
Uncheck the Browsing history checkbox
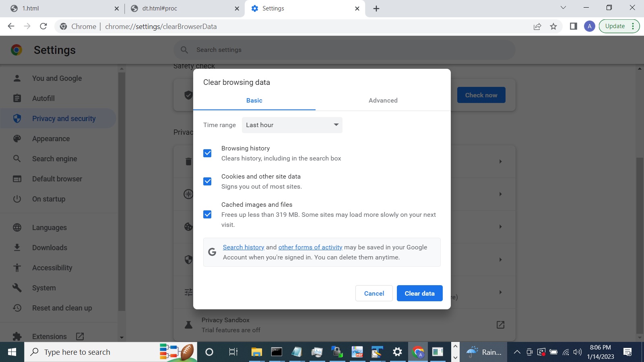click(x=207, y=153)
